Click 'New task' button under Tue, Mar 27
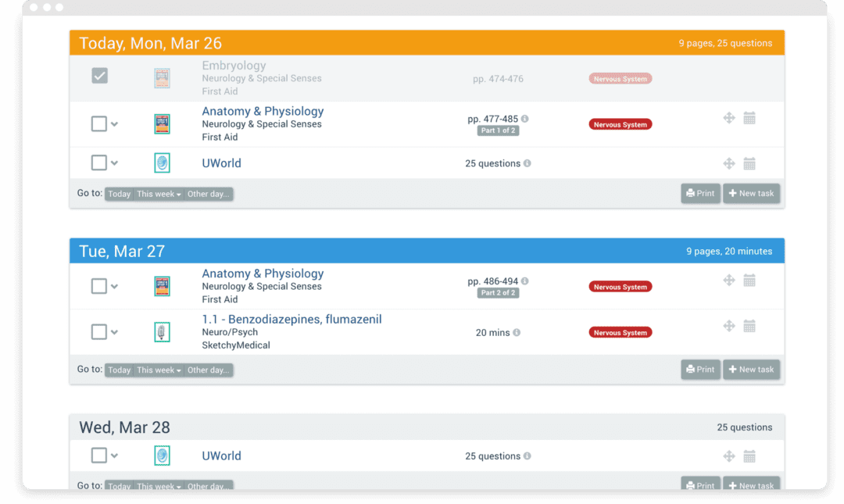 coord(751,370)
